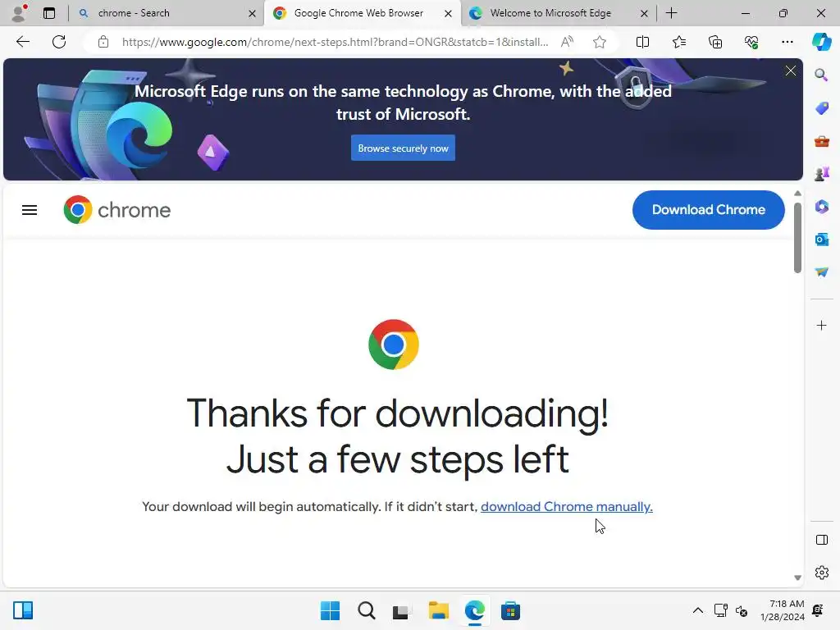Open the muted volume tray icon
Image resolution: width=840 pixels, height=630 pixels.
coord(742,610)
